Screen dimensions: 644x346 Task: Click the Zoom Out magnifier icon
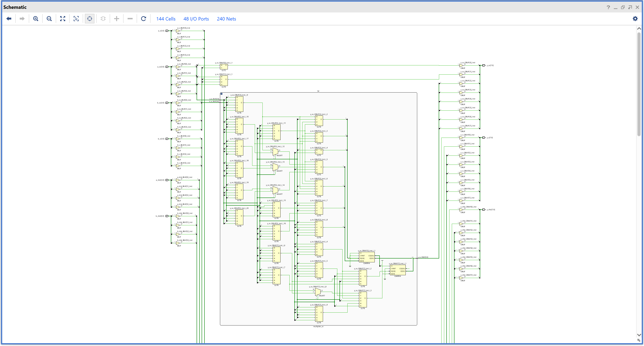click(49, 19)
